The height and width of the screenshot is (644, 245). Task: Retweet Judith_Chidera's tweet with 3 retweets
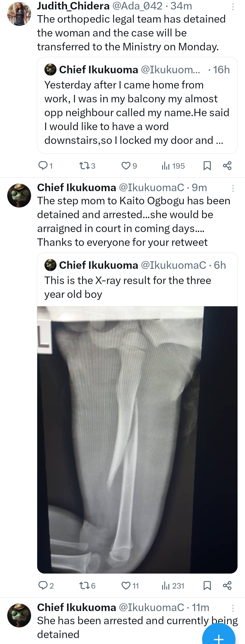tap(87, 166)
